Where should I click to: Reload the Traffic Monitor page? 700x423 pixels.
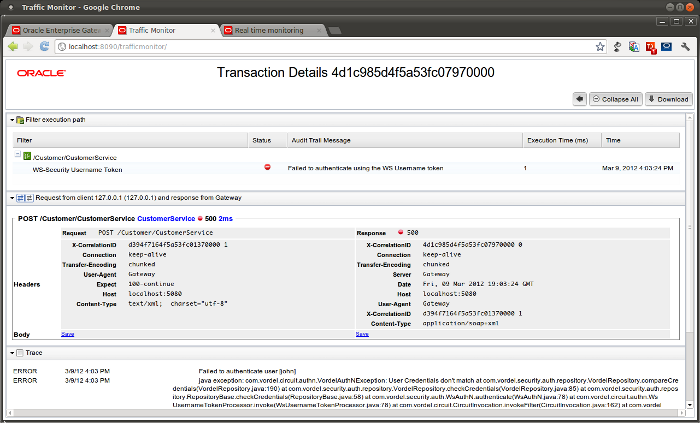pyautogui.click(x=44, y=46)
